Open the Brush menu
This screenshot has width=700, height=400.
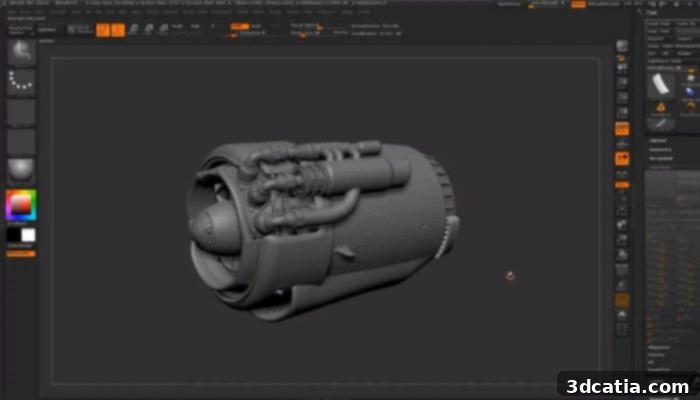pyautogui.click(x=26, y=12)
